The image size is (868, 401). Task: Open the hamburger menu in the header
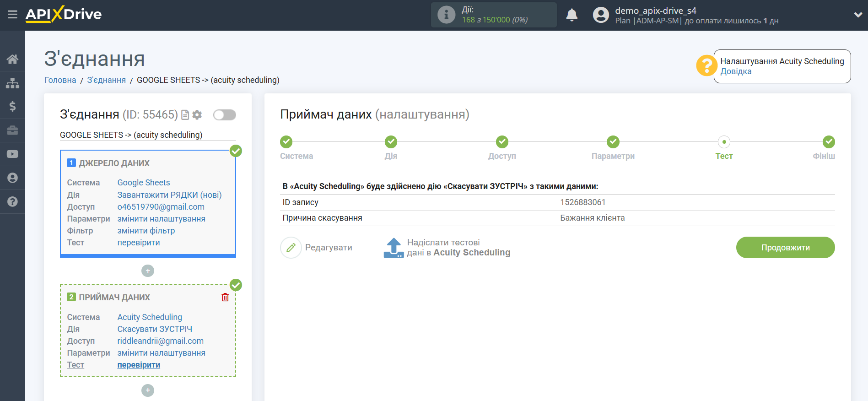coord(12,15)
